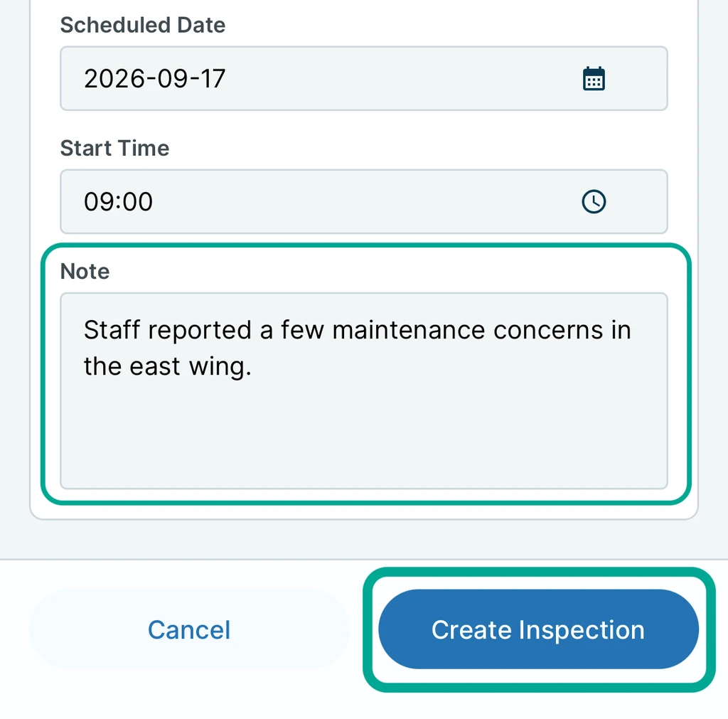Submit with the Create Inspection button
Screen dimensions: 728x719
tap(539, 629)
